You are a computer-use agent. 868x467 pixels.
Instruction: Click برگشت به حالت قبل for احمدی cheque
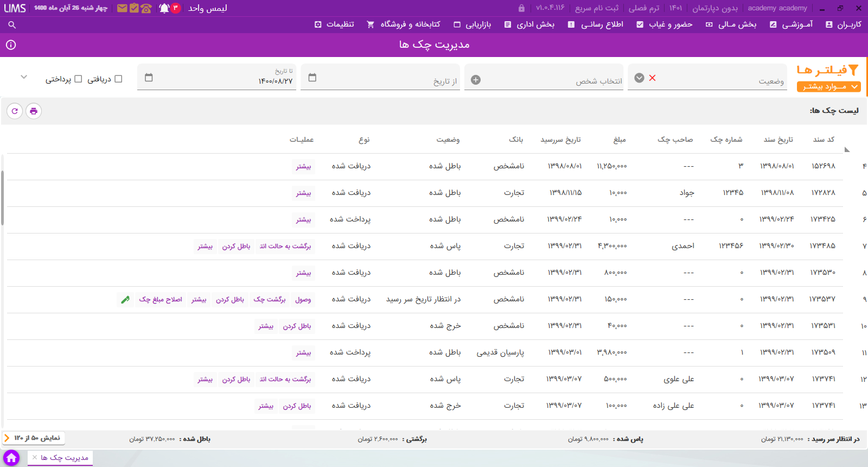[285, 247]
